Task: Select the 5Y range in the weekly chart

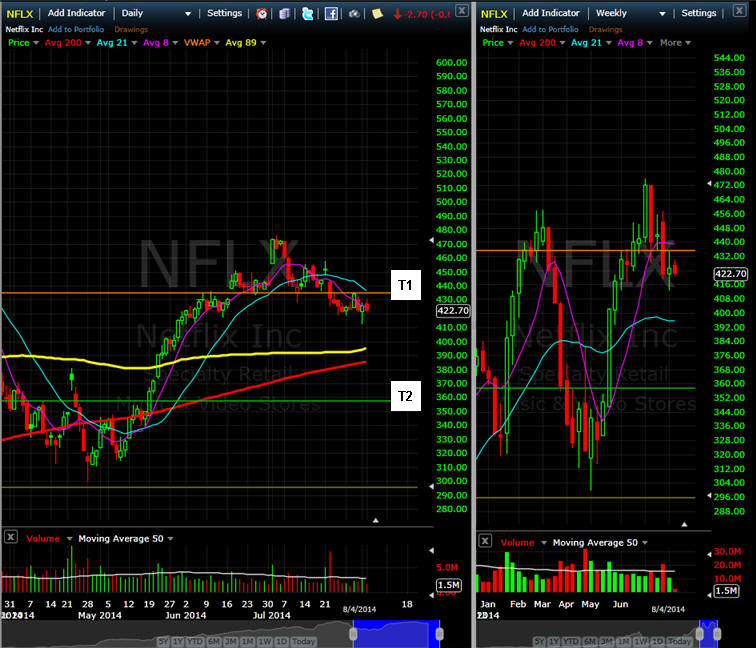Action: [540, 642]
